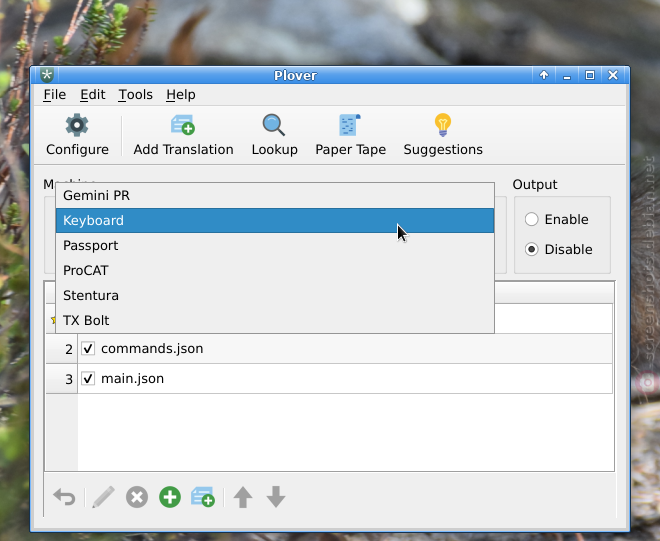Choose Keyboard from machine list
This screenshot has width=660, height=541.
(275, 220)
